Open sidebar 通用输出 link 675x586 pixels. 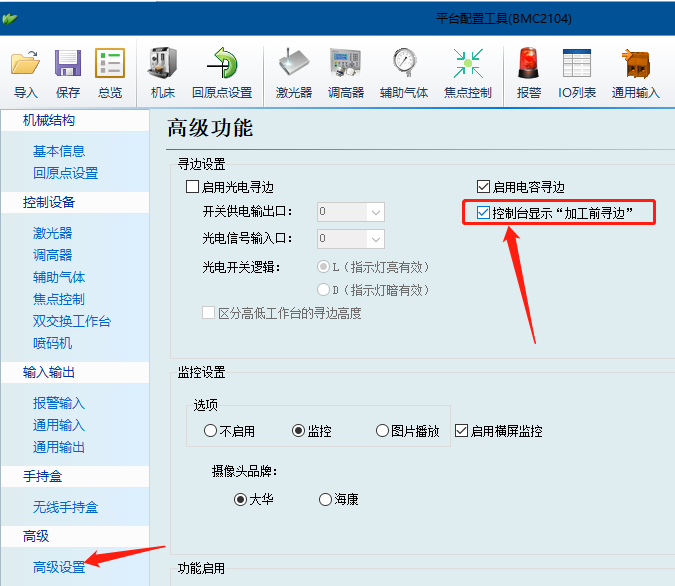point(59,447)
